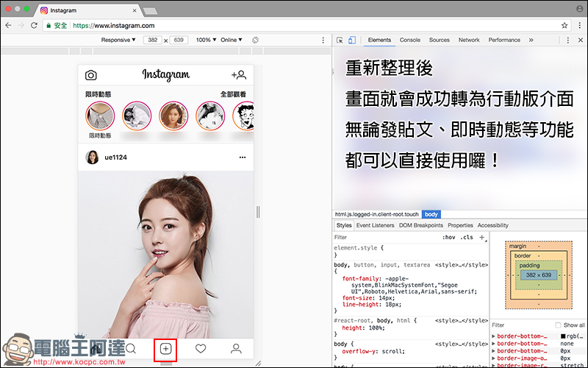Expand the border-bottom-… rgb property

[x=493, y=336]
